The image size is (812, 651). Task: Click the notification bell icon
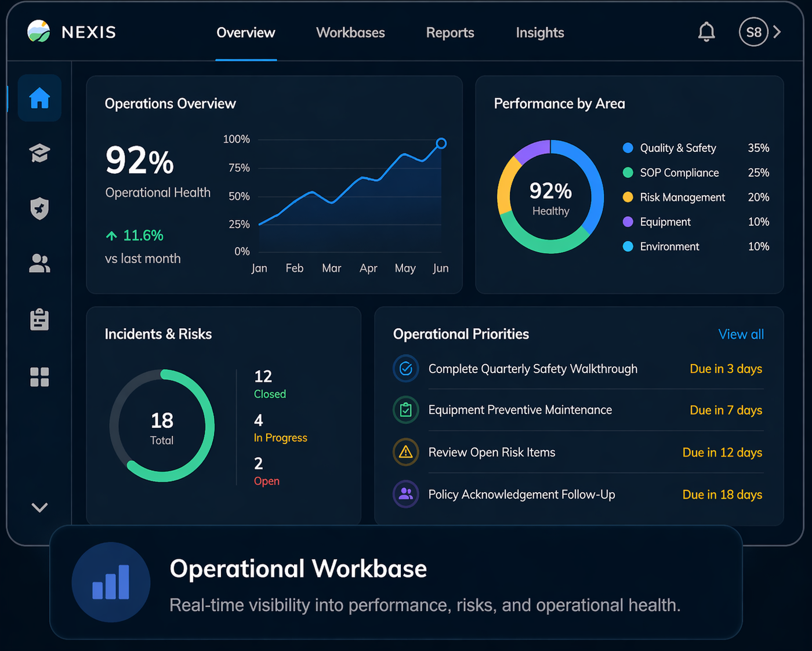pos(706,32)
